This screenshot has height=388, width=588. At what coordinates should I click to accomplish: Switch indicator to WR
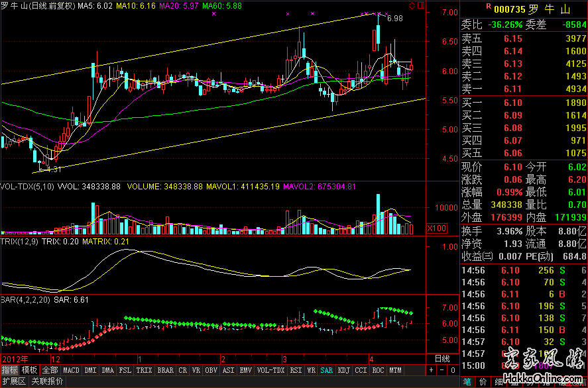click(312, 370)
